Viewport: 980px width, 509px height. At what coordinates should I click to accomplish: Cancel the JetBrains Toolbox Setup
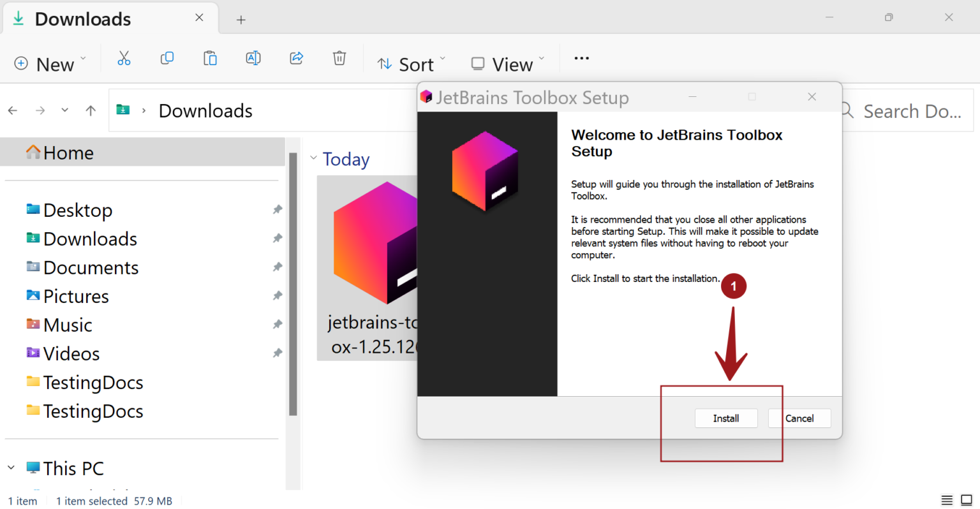(x=799, y=418)
